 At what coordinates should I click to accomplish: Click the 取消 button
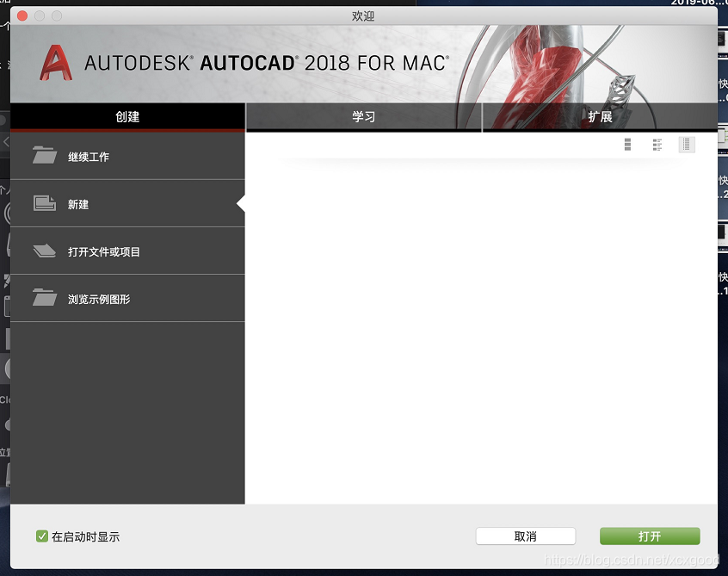526,536
